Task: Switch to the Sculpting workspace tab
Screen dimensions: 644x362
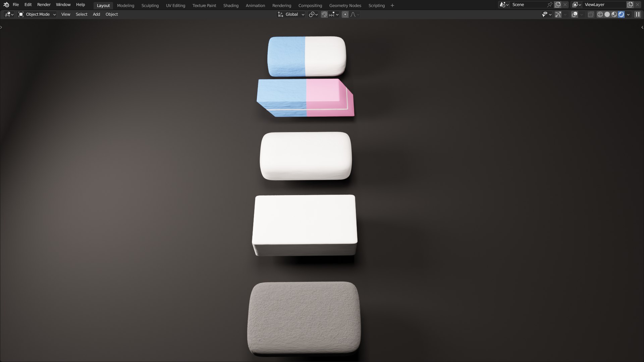Action: tap(150, 5)
